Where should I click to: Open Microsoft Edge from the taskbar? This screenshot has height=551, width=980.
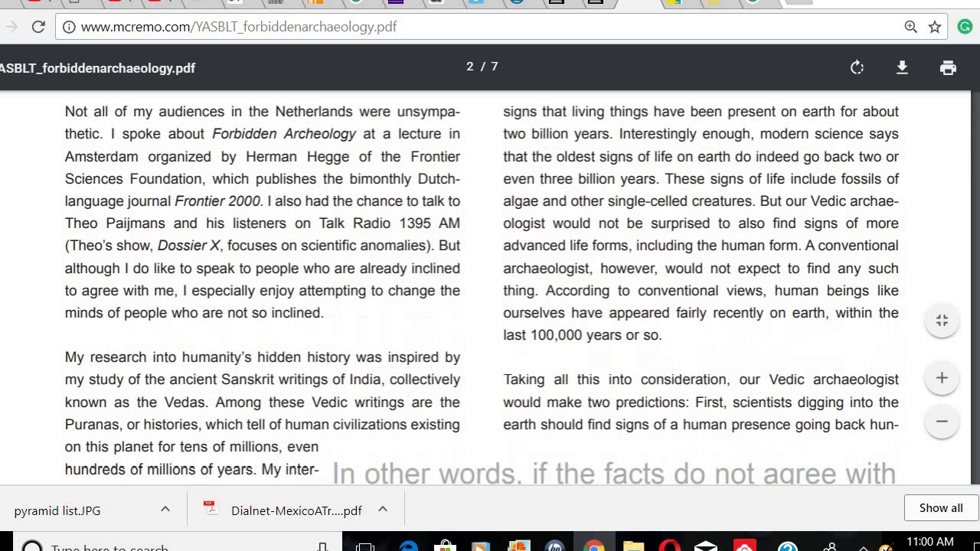(x=408, y=547)
